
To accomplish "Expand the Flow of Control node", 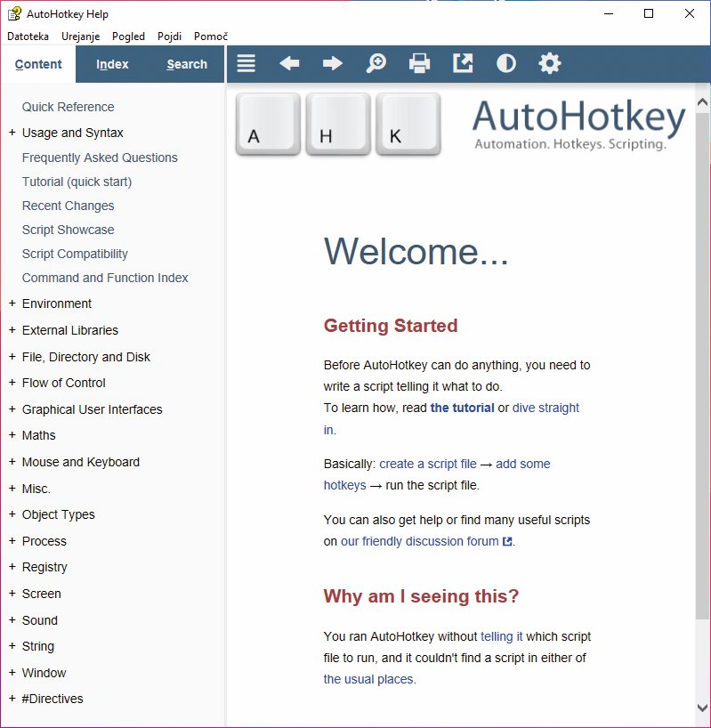I will 12,383.
